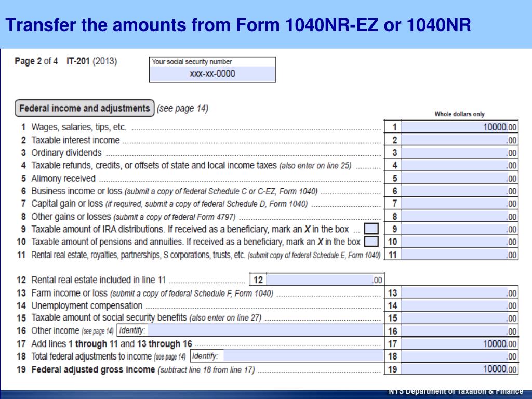Viewport: 532px width, 399px height.
Task: Click the slide title 'Transfer the amounts' text
Action: [x=96, y=25]
